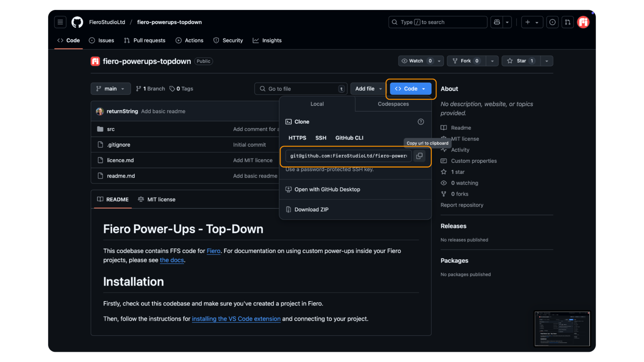Select the Local tab in Code popup

[x=317, y=104]
